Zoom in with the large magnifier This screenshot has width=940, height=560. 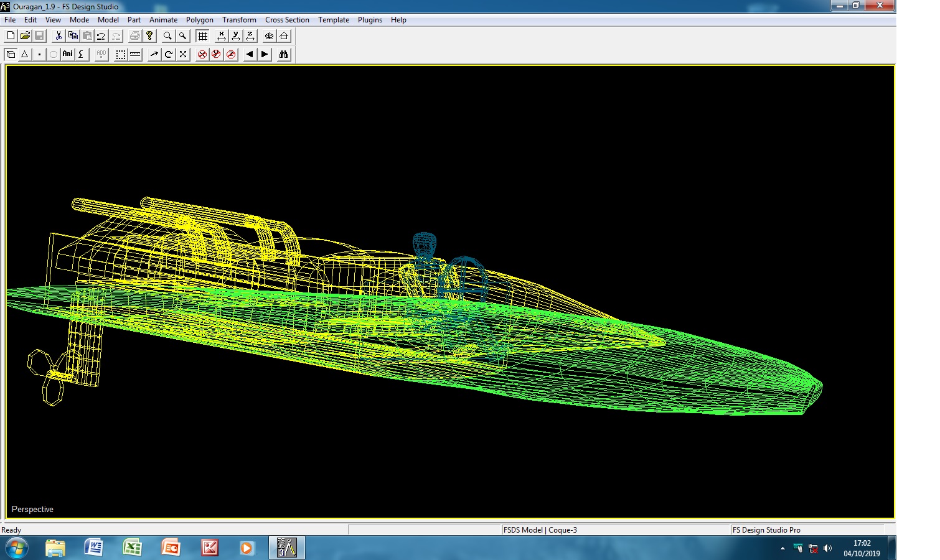click(168, 36)
